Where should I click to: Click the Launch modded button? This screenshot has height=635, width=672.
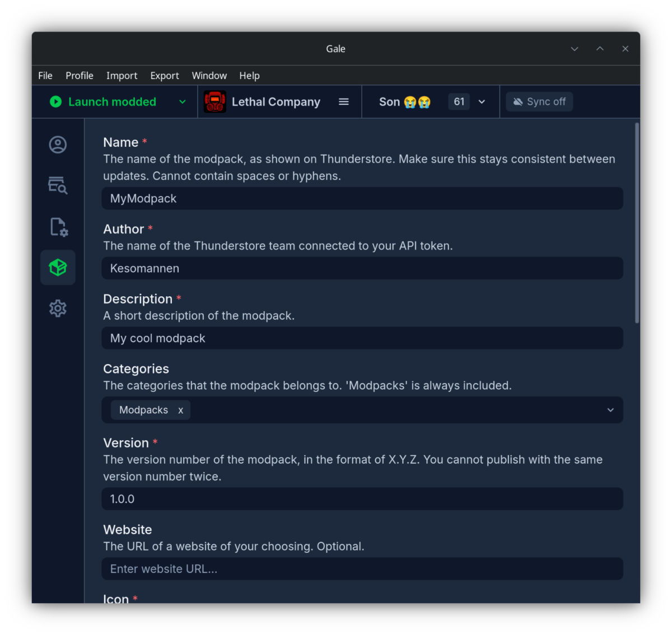point(103,102)
